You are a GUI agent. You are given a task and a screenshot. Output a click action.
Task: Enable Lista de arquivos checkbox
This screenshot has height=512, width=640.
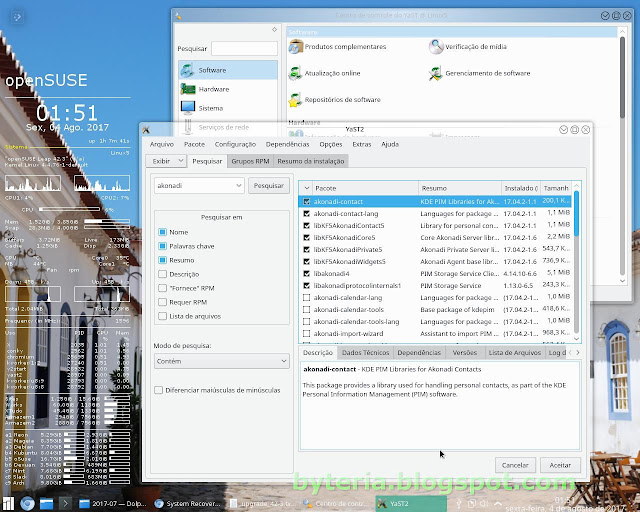click(x=162, y=316)
